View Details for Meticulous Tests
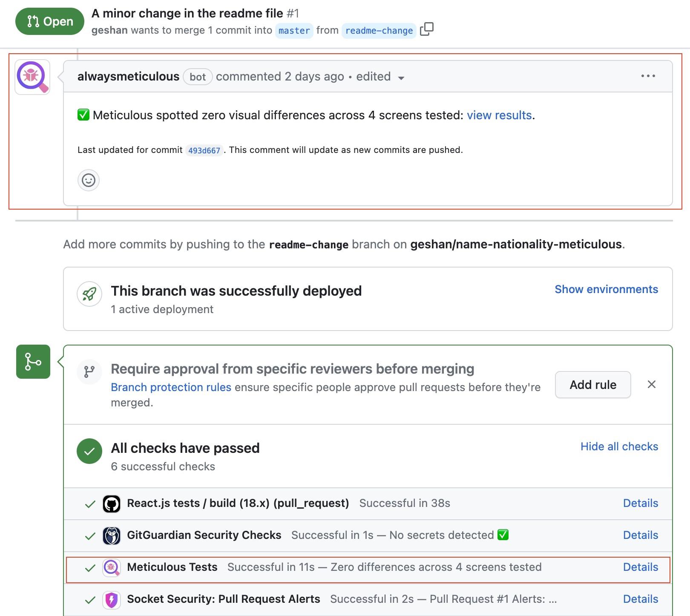The image size is (690, 616). click(x=640, y=567)
